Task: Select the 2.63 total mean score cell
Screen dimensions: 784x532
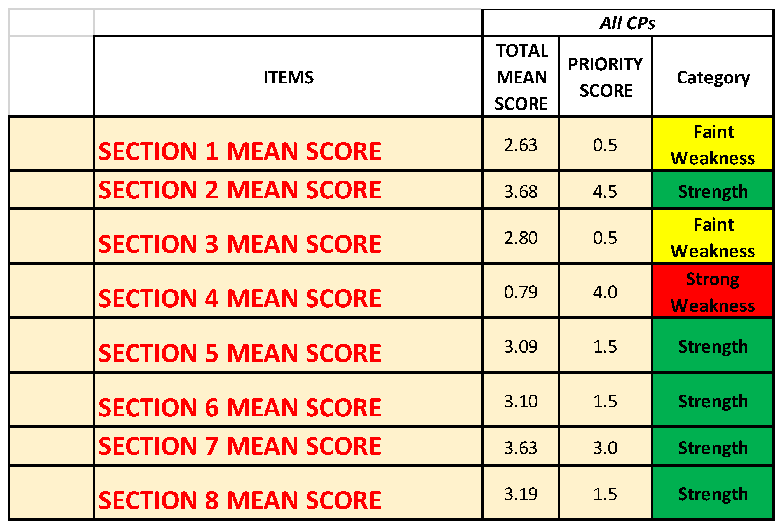Action: (521, 145)
